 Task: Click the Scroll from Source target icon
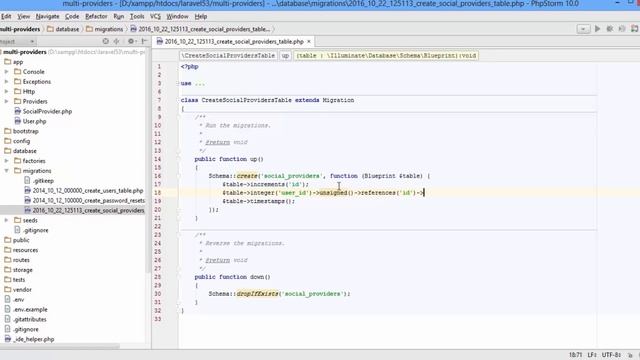pos(106,41)
